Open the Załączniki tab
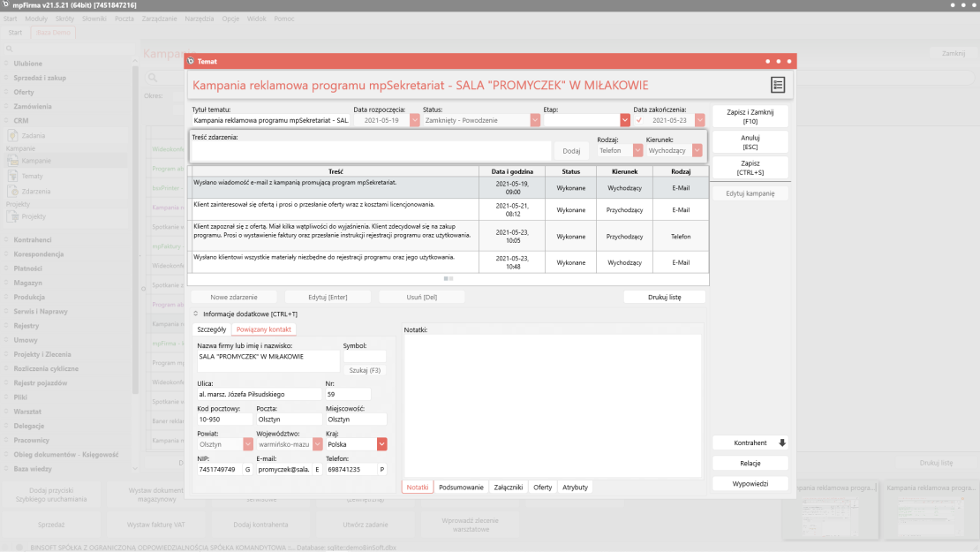980x552 pixels. (x=509, y=487)
